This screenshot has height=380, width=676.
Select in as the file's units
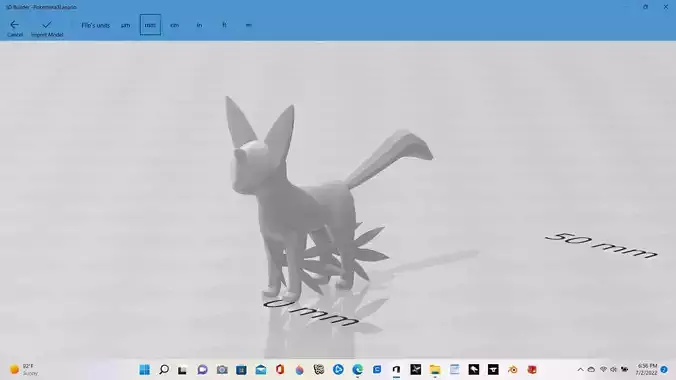pos(199,25)
